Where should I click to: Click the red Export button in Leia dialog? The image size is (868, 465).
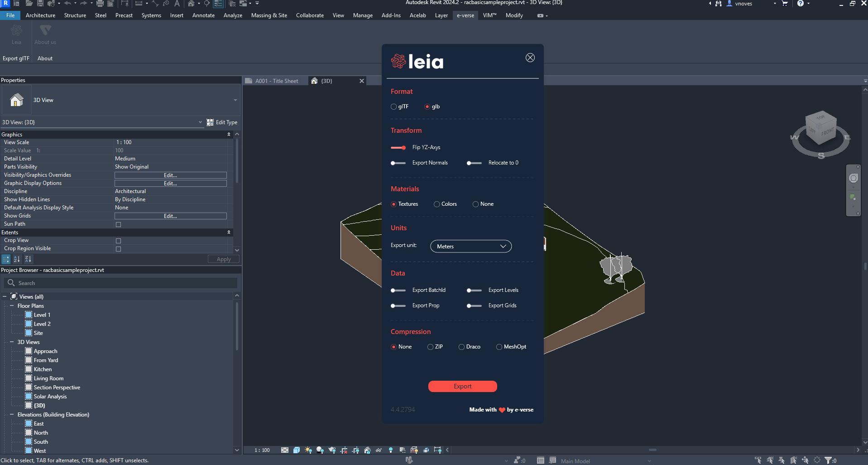(x=463, y=387)
